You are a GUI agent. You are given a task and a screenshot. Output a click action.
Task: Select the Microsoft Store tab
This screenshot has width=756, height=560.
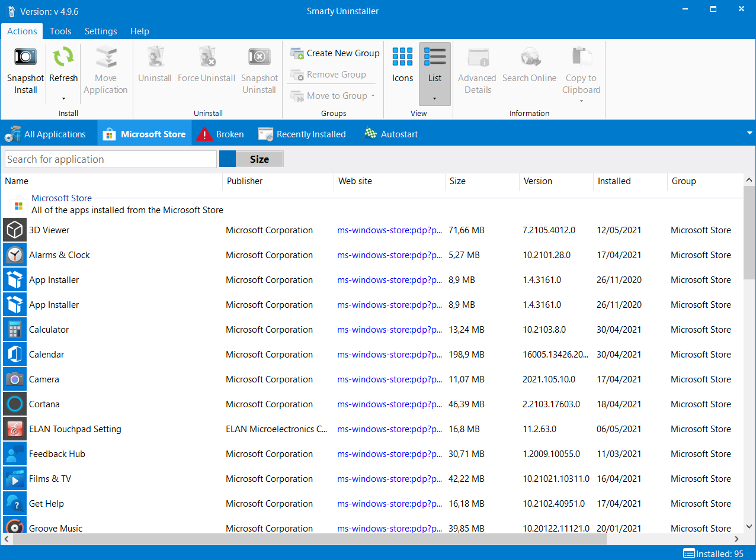click(144, 134)
